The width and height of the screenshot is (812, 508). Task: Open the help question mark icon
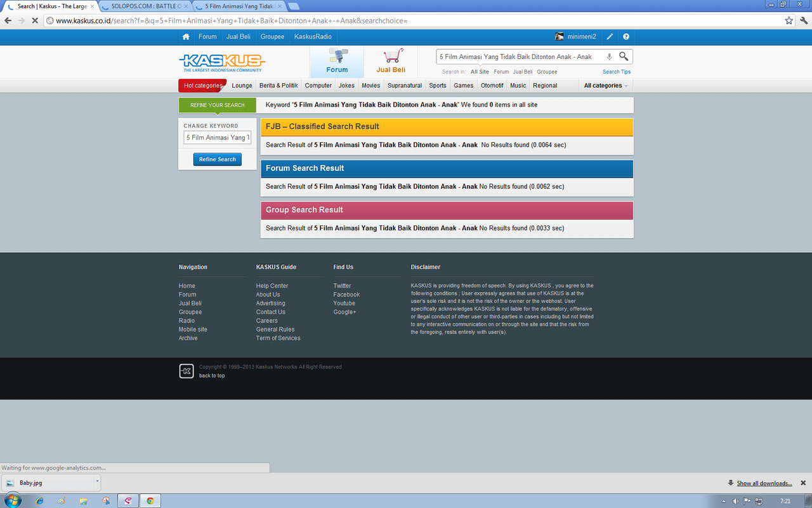click(x=626, y=37)
